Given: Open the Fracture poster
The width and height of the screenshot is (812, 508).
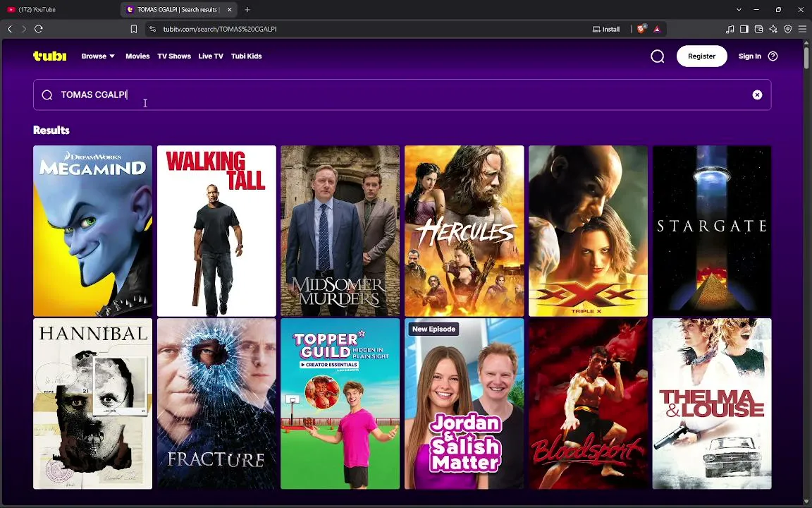Looking at the screenshot, I should point(216,404).
